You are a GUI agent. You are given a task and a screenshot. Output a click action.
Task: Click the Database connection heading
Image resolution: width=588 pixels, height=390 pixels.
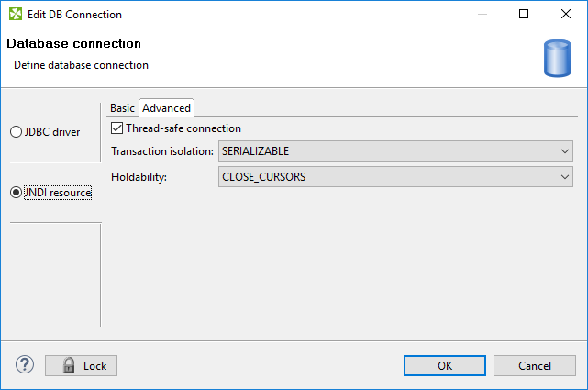pos(74,44)
